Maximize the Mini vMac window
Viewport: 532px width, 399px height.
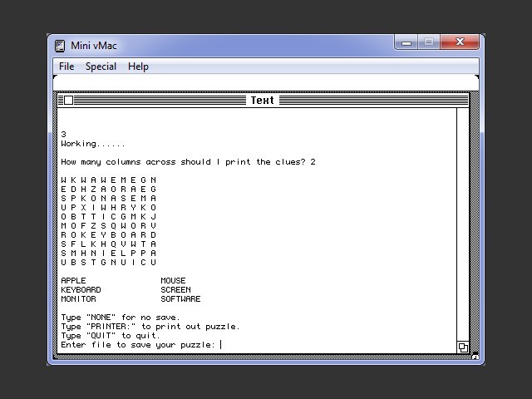429,42
